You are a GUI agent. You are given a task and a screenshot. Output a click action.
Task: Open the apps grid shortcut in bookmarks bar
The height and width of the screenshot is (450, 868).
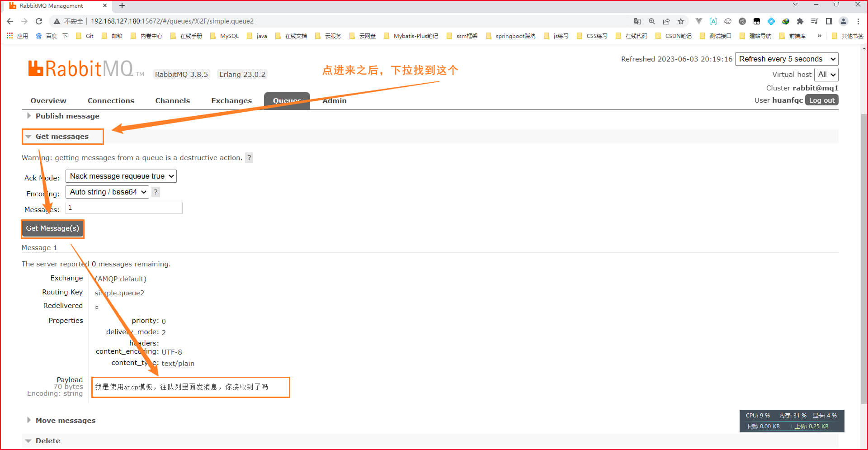pos(17,36)
